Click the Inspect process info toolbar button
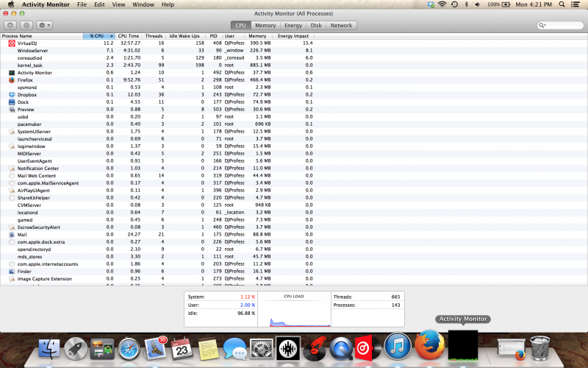This screenshot has height=368, width=588. tap(26, 25)
